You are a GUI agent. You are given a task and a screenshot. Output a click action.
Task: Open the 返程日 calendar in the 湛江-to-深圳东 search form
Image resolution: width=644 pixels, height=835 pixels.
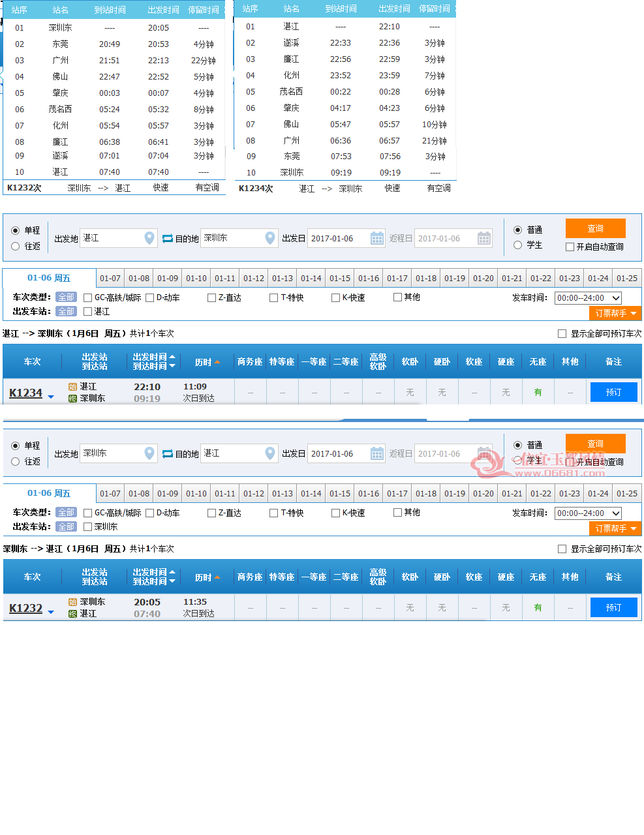point(484,239)
